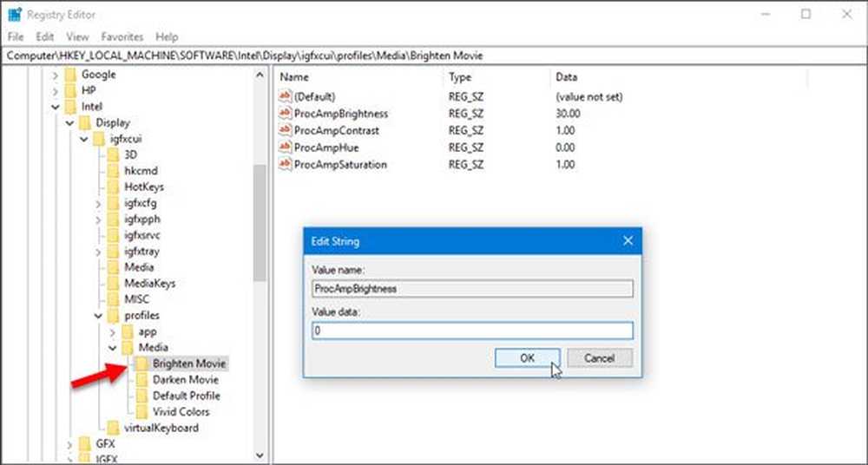Viewport: 868px width, 465px height.
Task: Open the View menu
Action: 77,37
